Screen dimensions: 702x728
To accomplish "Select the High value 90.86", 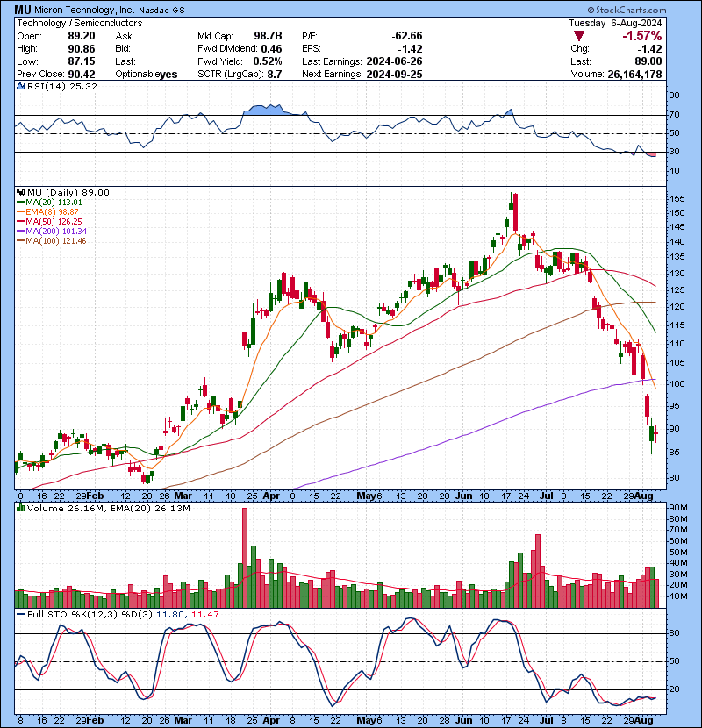I will [82, 49].
